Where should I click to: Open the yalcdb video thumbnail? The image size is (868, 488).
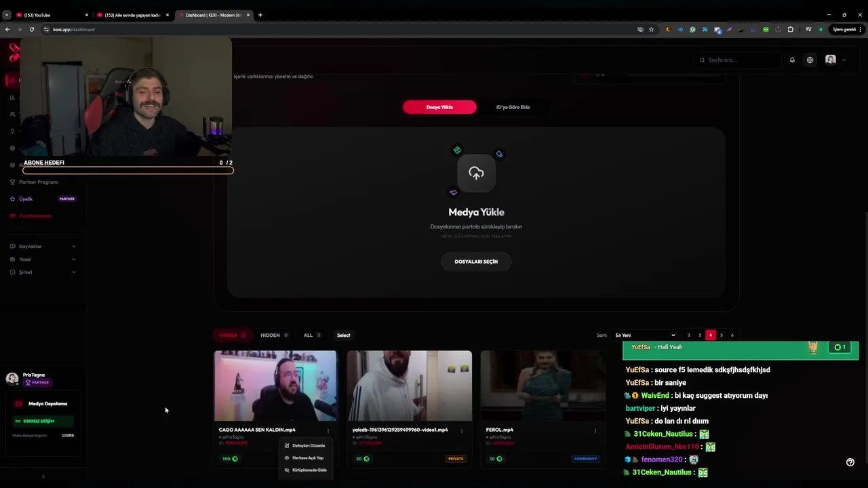pos(409,386)
